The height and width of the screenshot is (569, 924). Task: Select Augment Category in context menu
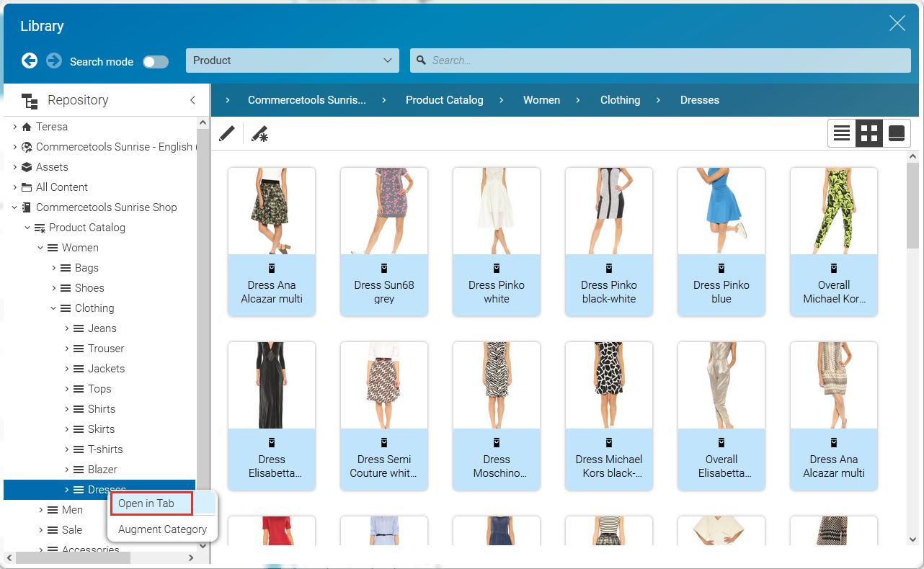pyautogui.click(x=162, y=528)
